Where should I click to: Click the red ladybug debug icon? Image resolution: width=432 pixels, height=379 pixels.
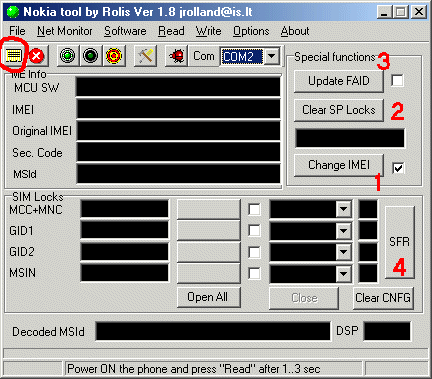coord(177,56)
